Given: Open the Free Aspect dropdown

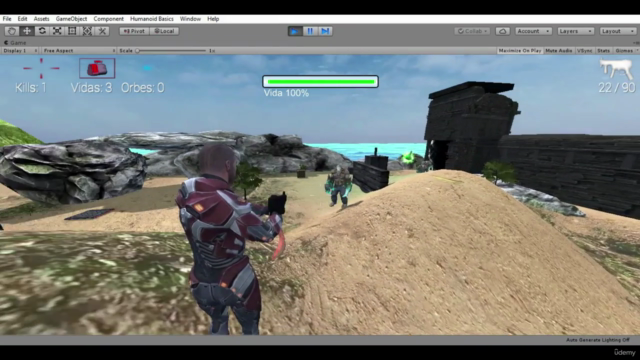Looking at the screenshot, I should pyautogui.click(x=79, y=51).
